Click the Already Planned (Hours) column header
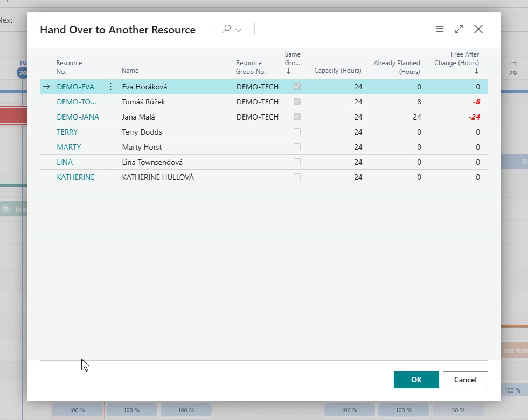Viewport: 528px width, 420px height. click(x=397, y=67)
